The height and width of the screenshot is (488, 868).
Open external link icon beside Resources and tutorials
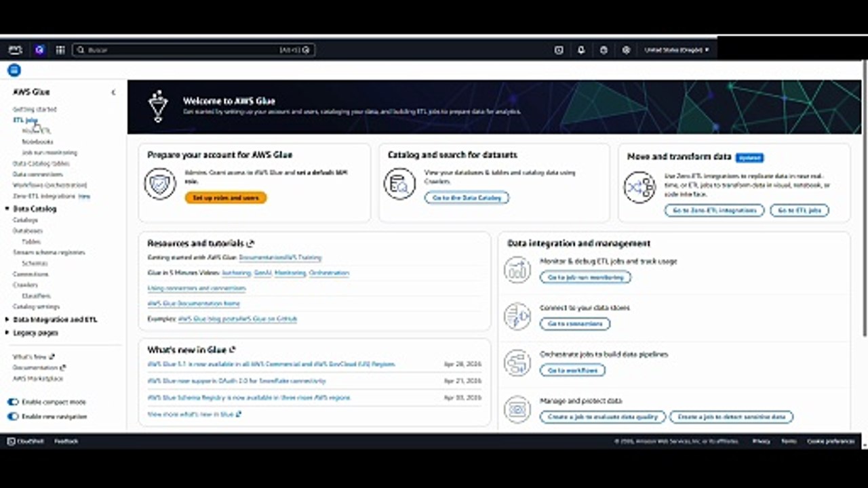(x=251, y=243)
